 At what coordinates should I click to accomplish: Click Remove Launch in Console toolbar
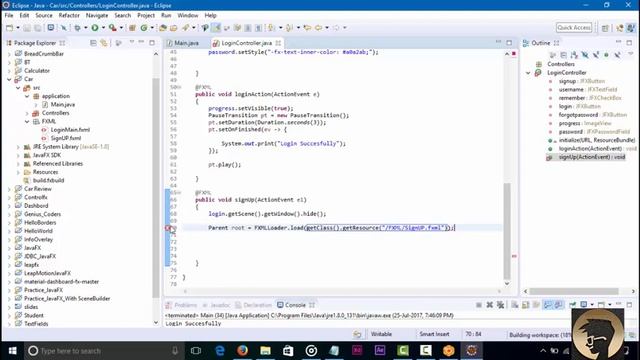pos(489,305)
